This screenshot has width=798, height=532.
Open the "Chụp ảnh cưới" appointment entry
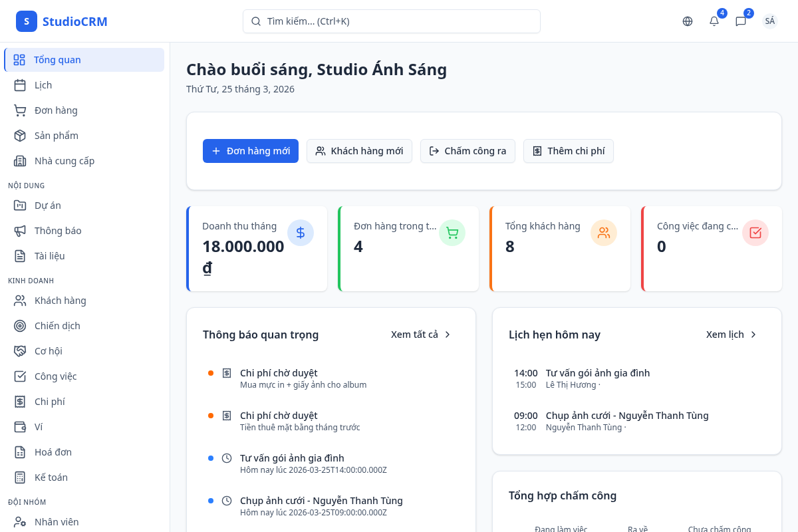coord(626,416)
